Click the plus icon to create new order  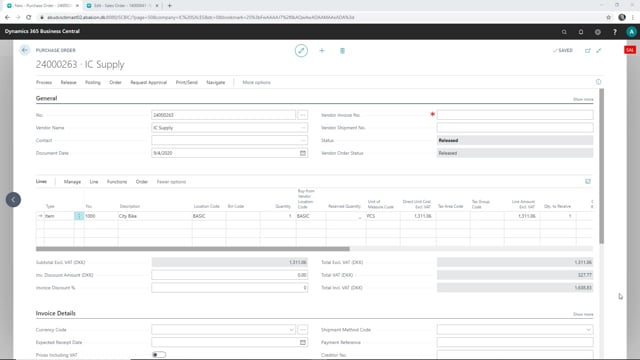pos(322,51)
